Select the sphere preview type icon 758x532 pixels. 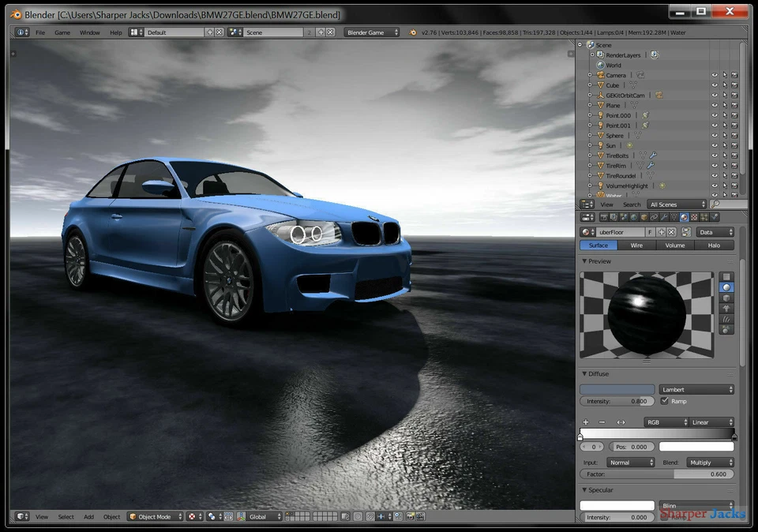(x=726, y=287)
